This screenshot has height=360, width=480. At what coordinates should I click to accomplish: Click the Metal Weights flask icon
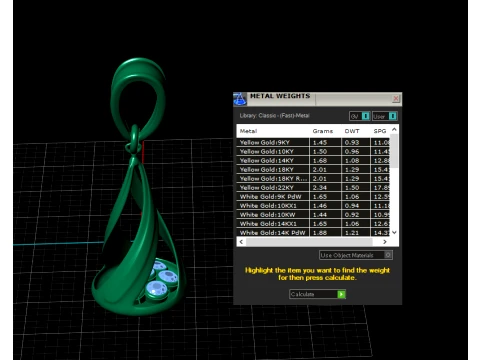tap(240, 99)
